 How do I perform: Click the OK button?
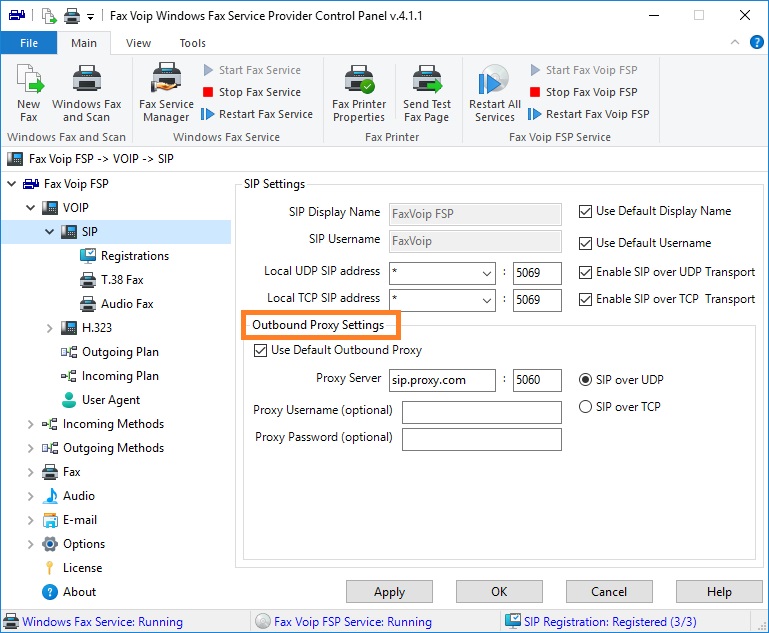tap(499, 592)
